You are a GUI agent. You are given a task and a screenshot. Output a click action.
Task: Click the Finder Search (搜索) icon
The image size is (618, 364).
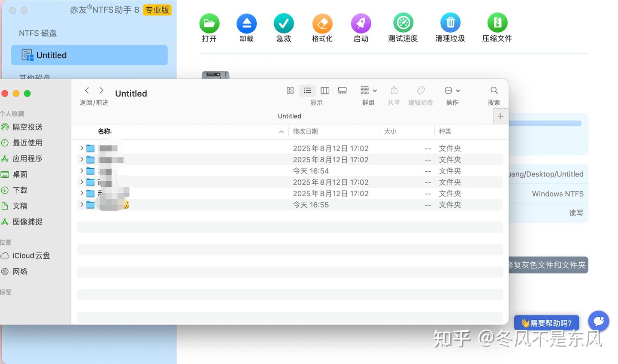coord(494,90)
